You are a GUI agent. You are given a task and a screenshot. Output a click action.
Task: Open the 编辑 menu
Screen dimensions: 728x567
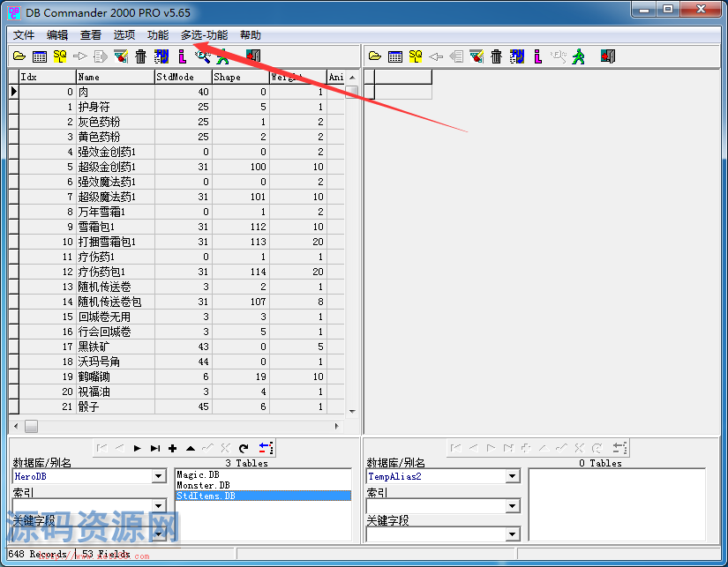(x=57, y=34)
